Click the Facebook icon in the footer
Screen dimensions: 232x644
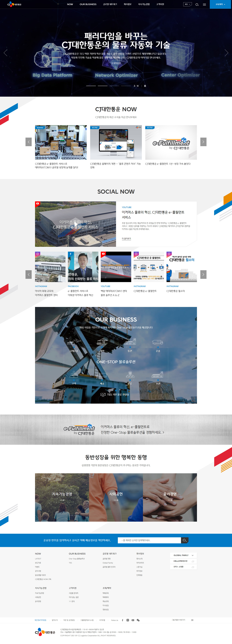(123, 620)
